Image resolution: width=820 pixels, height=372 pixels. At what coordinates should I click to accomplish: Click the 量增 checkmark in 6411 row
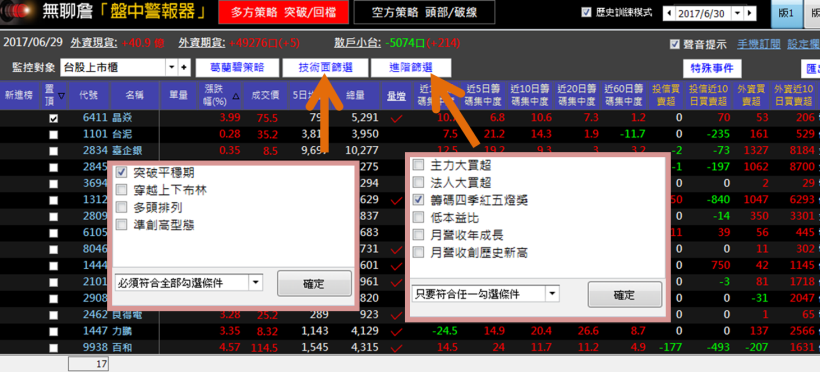click(397, 119)
